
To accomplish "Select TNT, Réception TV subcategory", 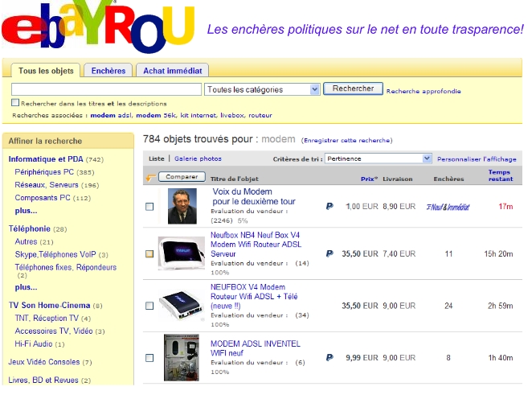I will 47,319.
